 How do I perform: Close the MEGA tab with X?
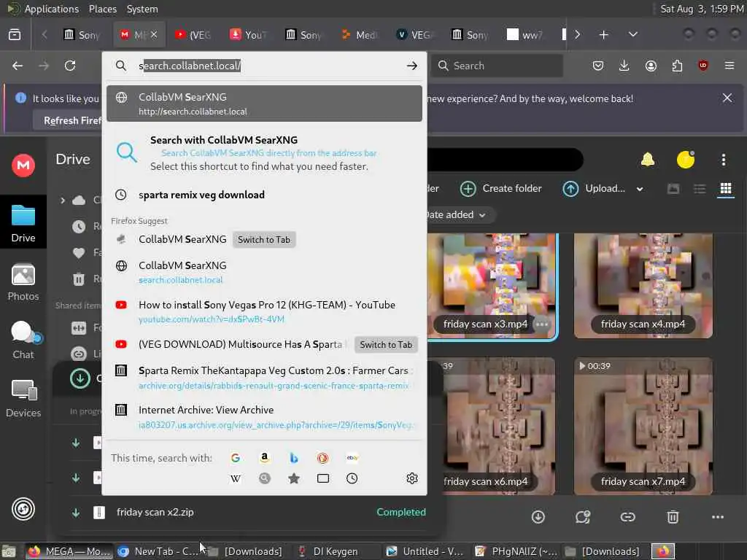coord(153,35)
